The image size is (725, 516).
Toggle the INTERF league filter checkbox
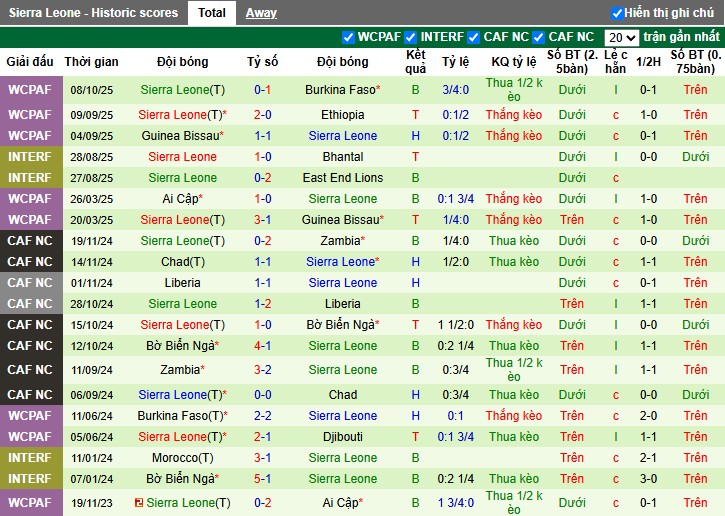point(411,37)
